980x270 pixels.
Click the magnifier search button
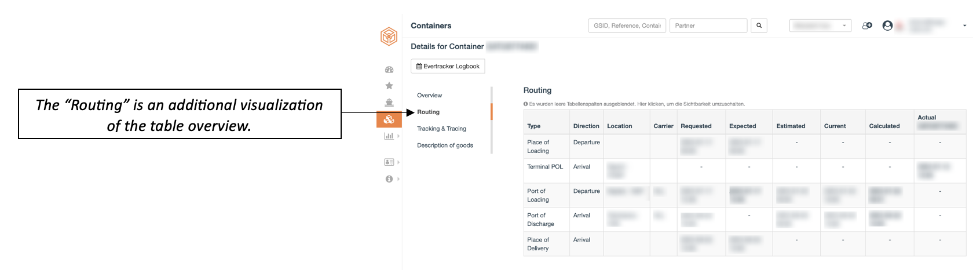(x=759, y=25)
